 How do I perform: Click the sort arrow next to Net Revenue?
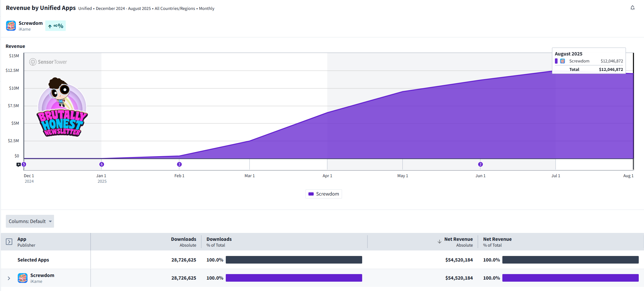tap(439, 242)
